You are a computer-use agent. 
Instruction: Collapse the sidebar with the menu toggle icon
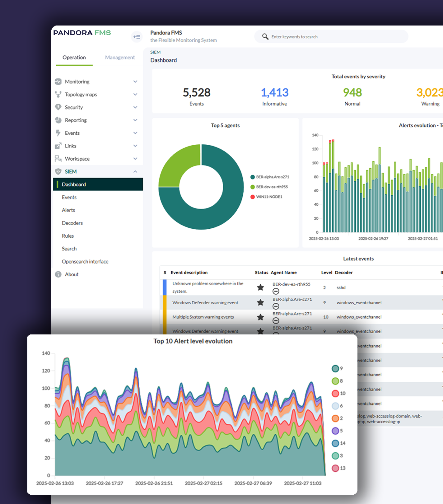(x=137, y=37)
